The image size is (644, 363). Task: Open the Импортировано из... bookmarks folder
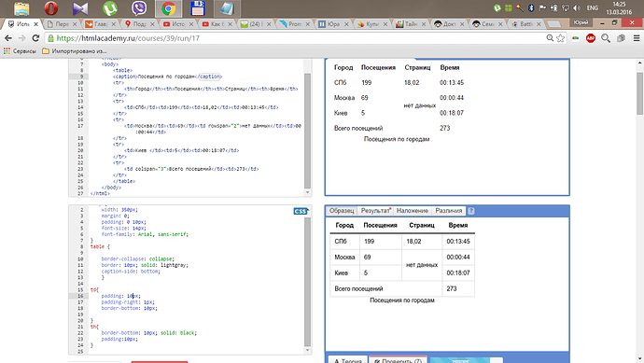[75, 51]
